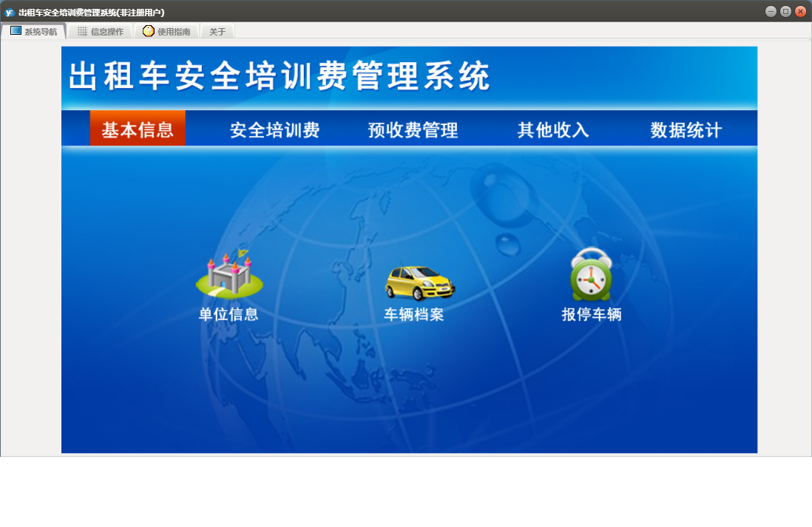The width and height of the screenshot is (812, 527).
Task: Select the 其他收入 navigation menu
Action: pyautogui.click(x=553, y=130)
